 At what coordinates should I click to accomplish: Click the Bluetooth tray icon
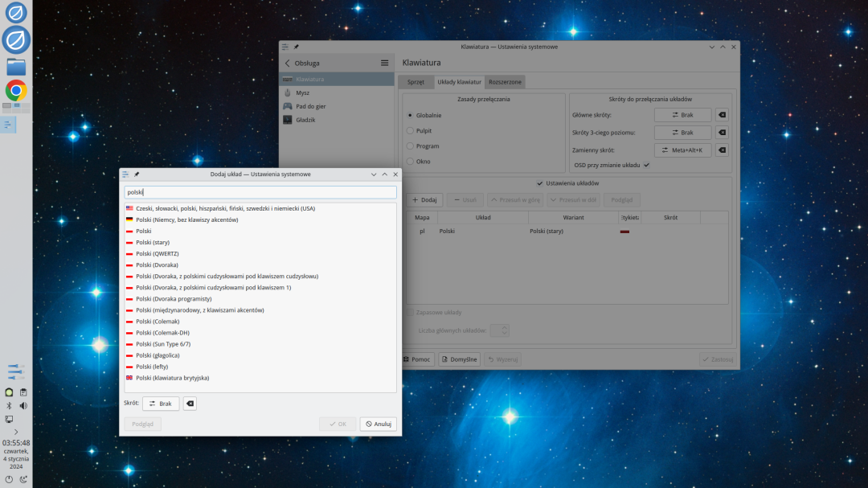tap(9, 406)
